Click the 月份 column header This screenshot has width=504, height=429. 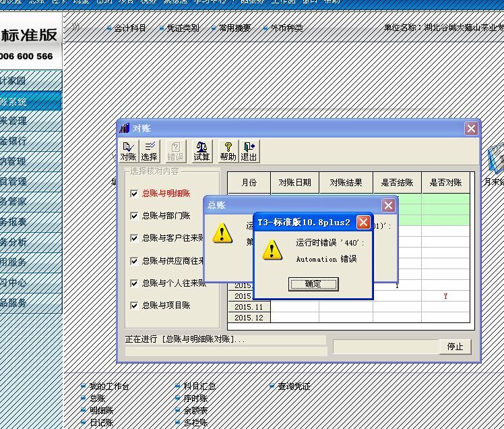click(x=249, y=183)
